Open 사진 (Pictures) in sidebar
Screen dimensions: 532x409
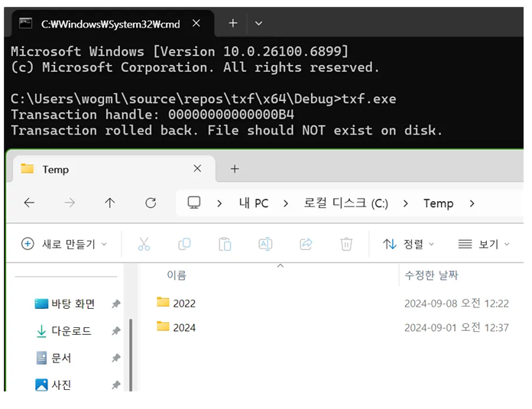point(54,385)
